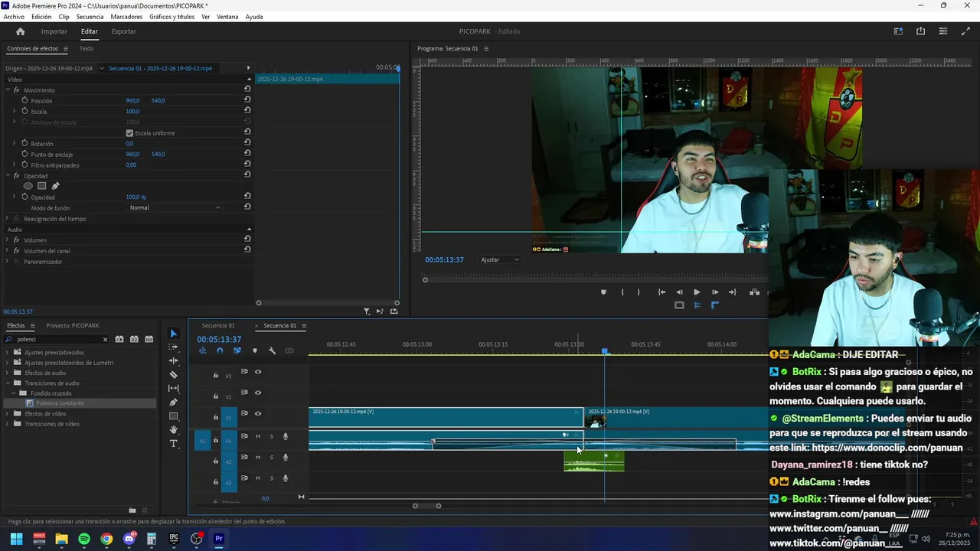
Task: Step back one frame in Program monitor
Action: [x=679, y=292]
